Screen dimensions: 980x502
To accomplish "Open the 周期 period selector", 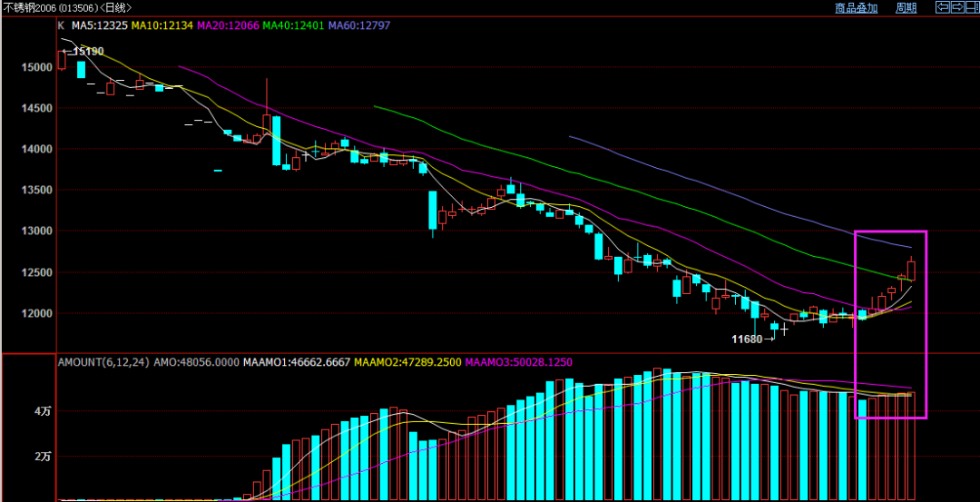I will point(906,8).
